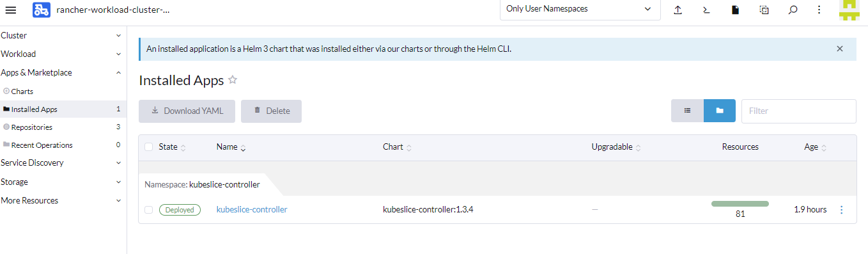Open the resource search magnifier icon
This screenshot has width=868, height=254.
(793, 10)
